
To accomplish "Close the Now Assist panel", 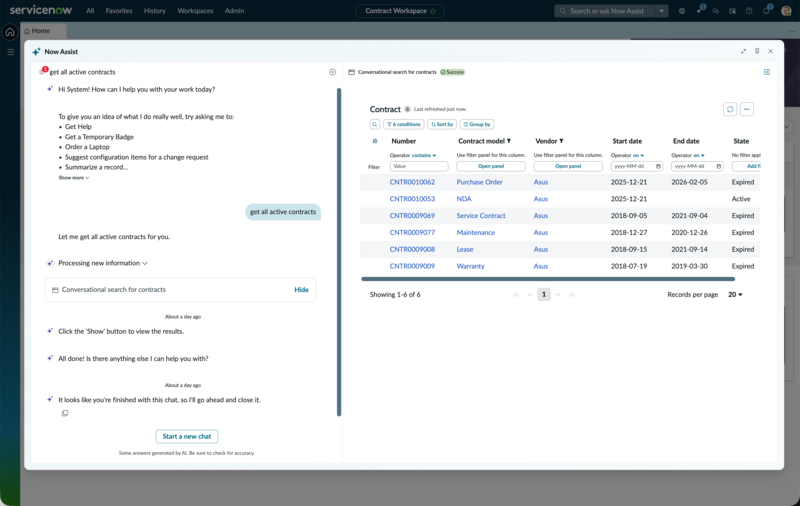I will pyautogui.click(x=770, y=51).
